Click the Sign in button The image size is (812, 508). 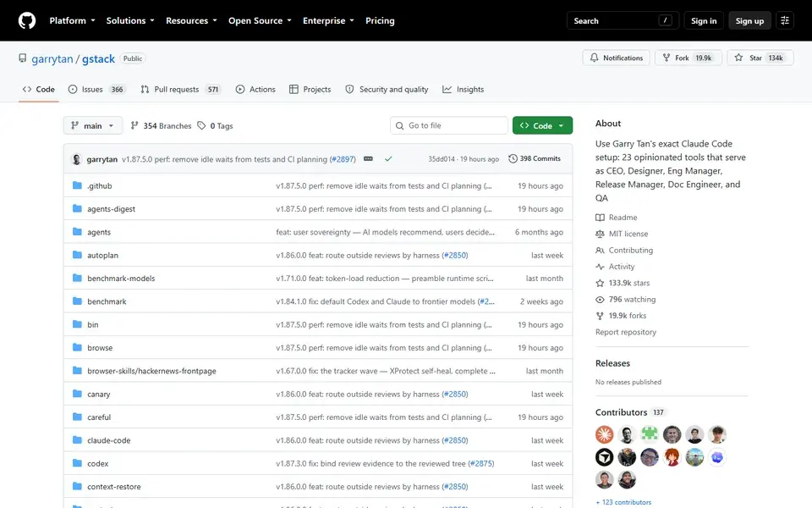pyautogui.click(x=703, y=20)
